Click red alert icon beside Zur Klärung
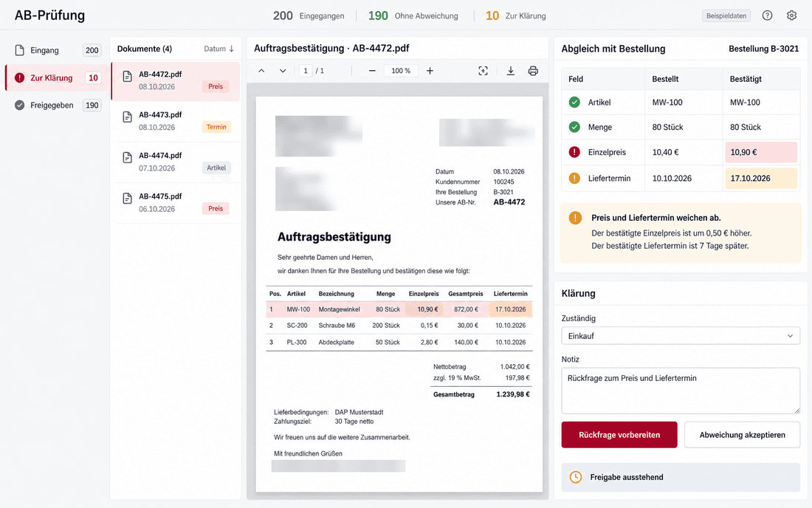 pyautogui.click(x=20, y=78)
